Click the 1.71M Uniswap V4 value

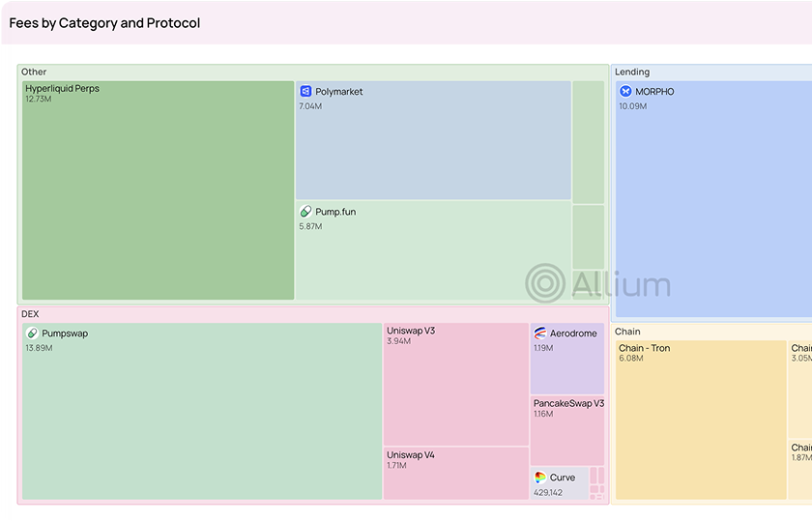396,466
